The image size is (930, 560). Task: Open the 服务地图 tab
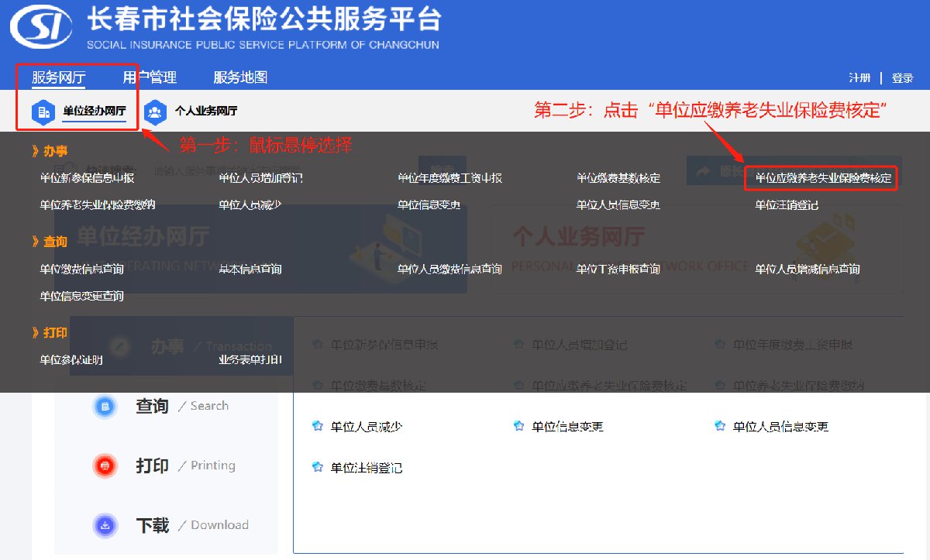point(240,77)
